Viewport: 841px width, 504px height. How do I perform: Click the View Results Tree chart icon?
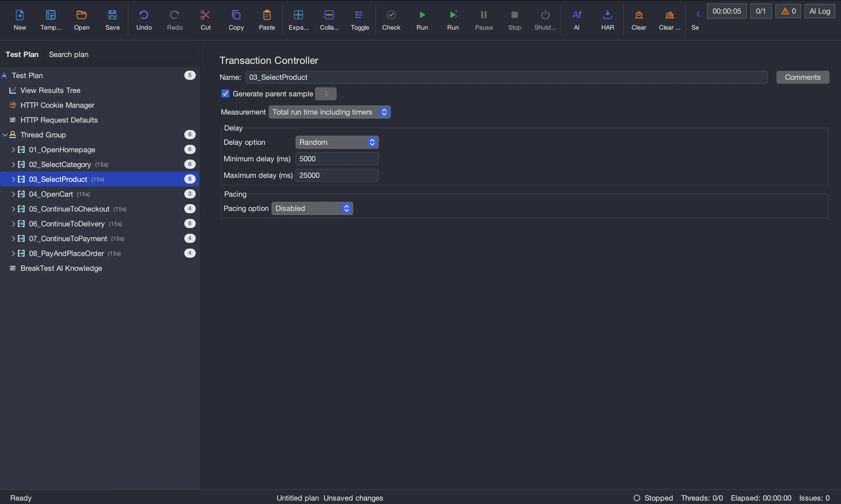(x=13, y=90)
